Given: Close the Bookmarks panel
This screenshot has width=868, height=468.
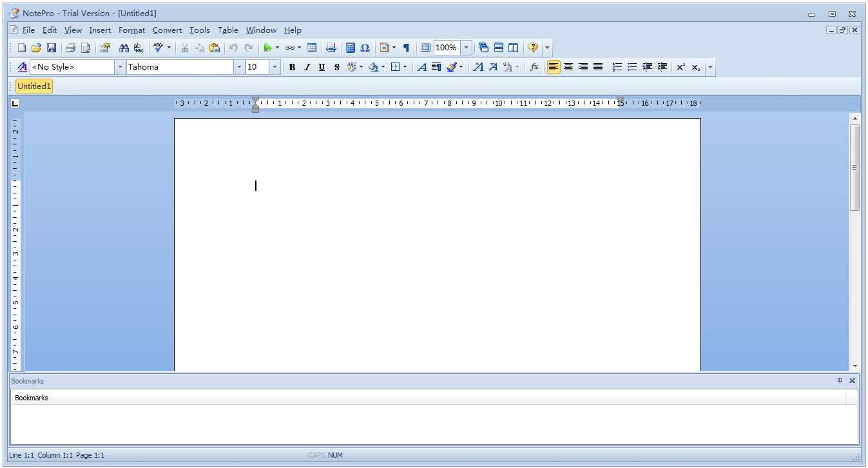Looking at the screenshot, I should pos(852,381).
